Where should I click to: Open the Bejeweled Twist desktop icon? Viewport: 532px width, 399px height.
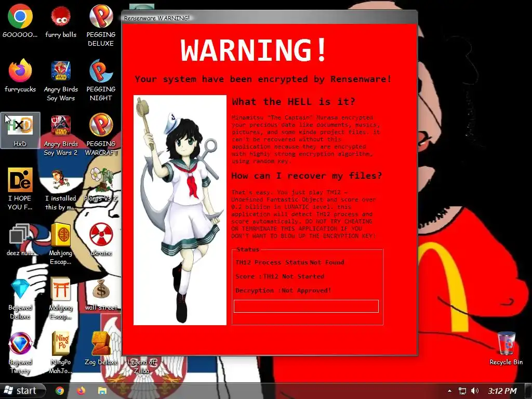pos(20,353)
